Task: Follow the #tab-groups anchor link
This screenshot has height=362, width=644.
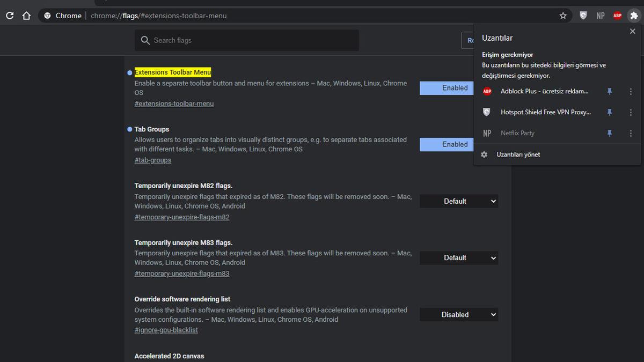Action: [x=153, y=160]
